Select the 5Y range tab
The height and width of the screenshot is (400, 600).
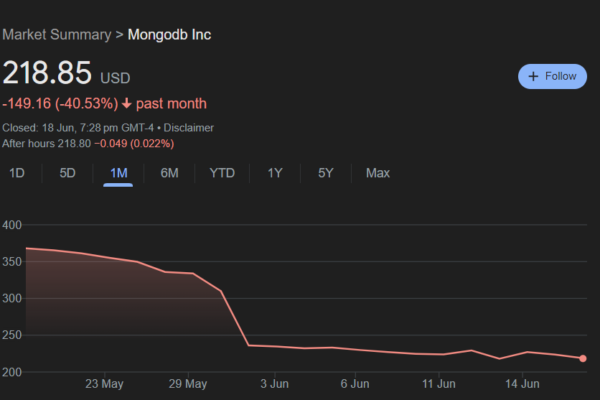click(x=326, y=173)
